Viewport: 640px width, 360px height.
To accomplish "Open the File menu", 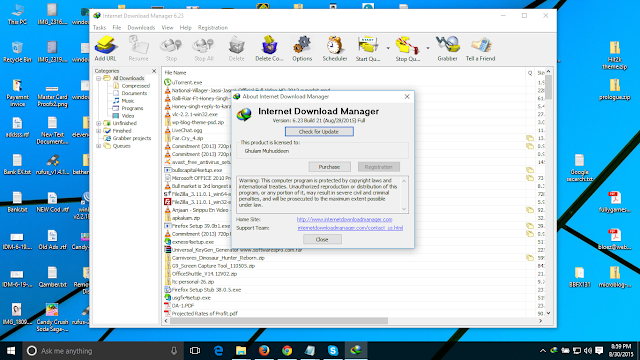I will coord(117,28).
